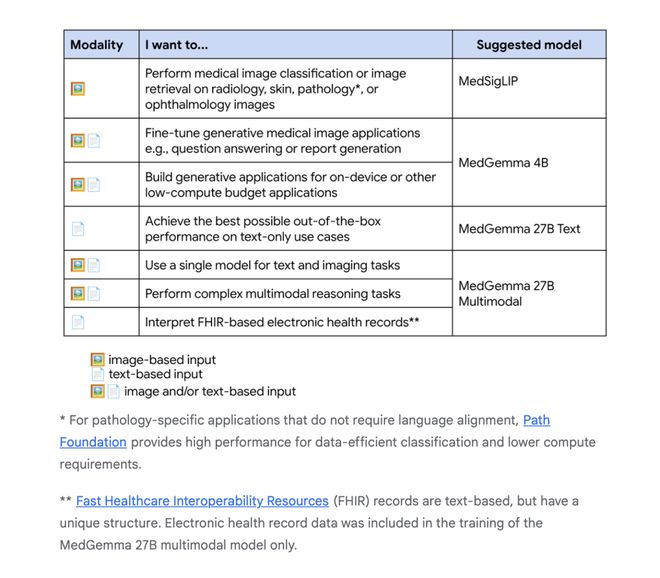Click text icon in text-only use cases row
The image size is (660, 578).
coord(78,229)
